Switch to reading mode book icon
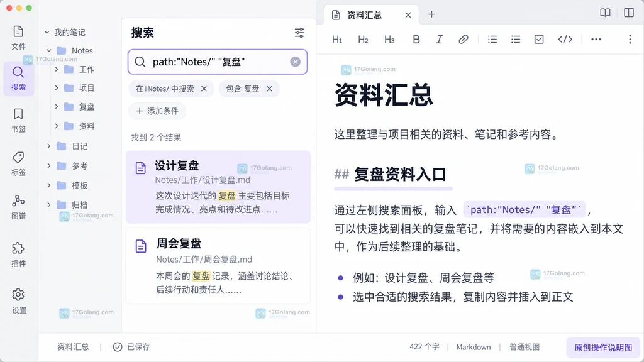 tap(605, 13)
